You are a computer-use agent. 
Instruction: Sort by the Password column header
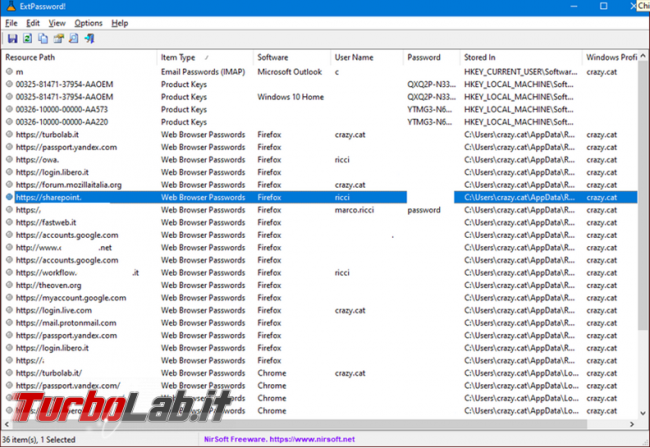(431, 57)
